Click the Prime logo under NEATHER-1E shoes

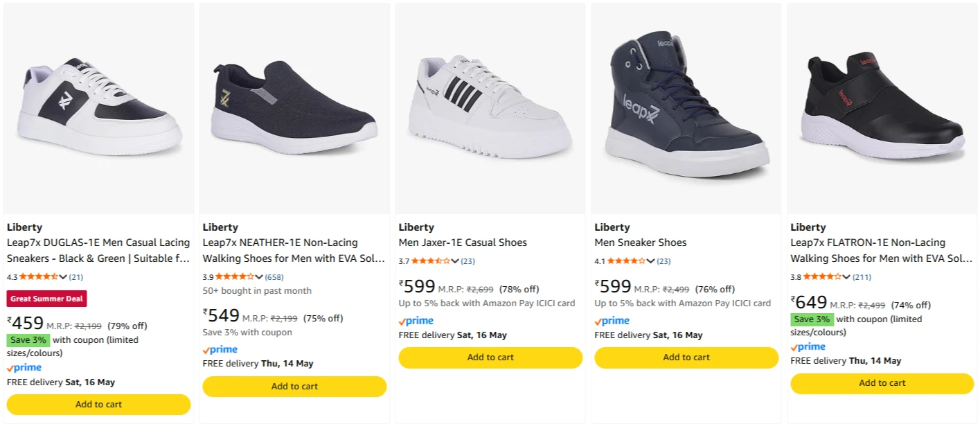[220, 350]
